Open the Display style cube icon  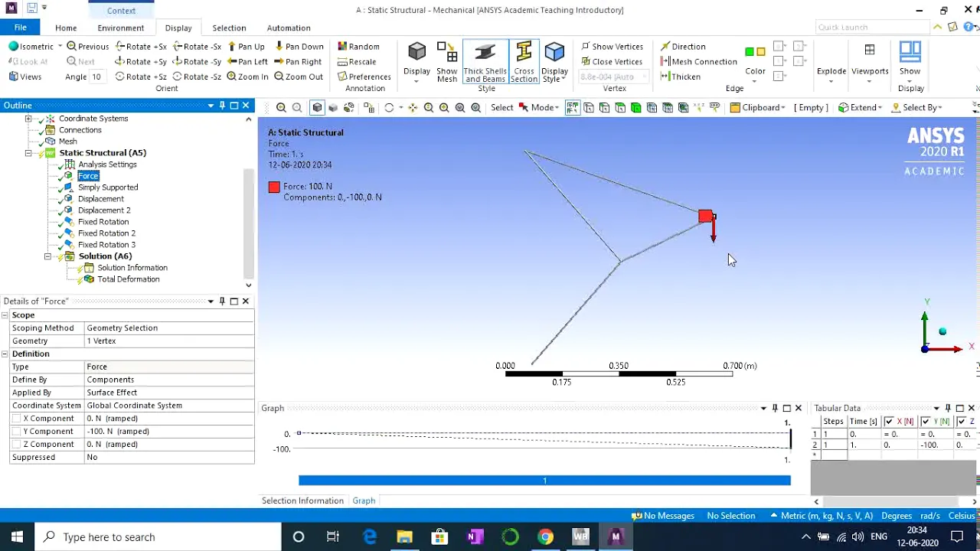tap(416, 60)
